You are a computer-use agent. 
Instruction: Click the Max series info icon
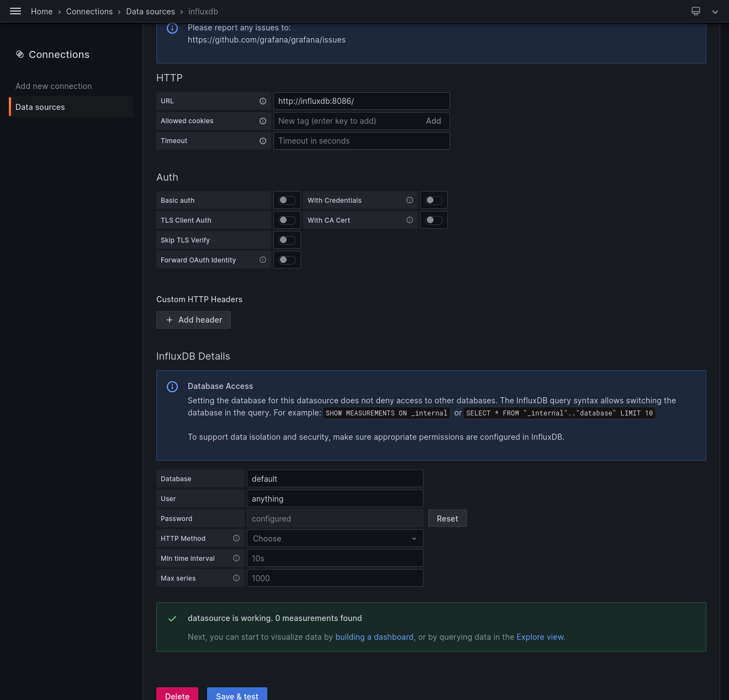click(236, 578)
